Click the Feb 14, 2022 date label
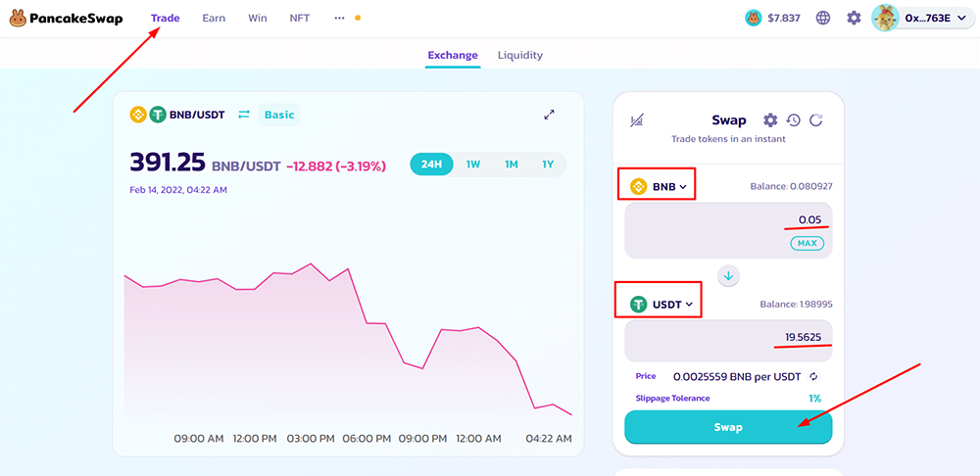Image resolution: width=980 pixels, height=476 pixels. point(178,190)
